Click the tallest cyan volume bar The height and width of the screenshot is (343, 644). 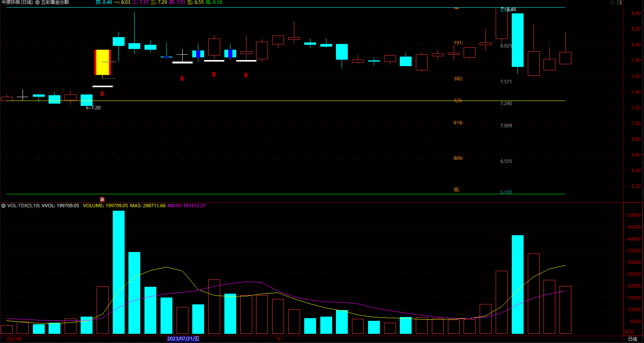tap(118, 272)
